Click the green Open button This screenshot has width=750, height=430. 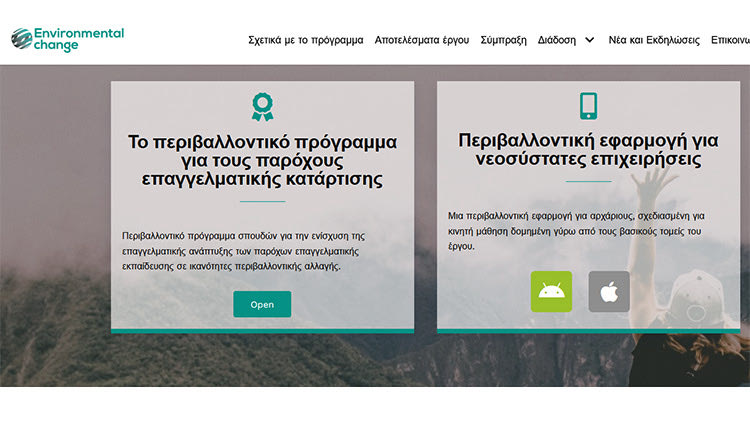tap(262, 304)
